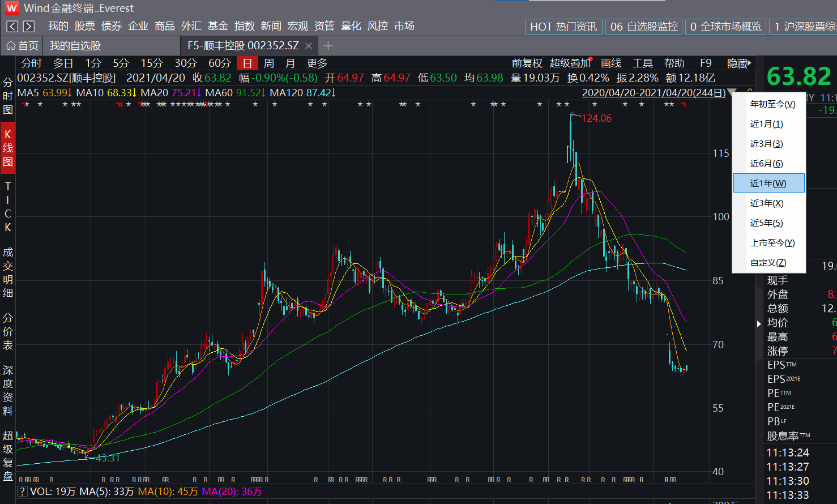This screenshot has height=504, width=837.
Task: Select the 日 daily period
Action: (x=247, y=63)
